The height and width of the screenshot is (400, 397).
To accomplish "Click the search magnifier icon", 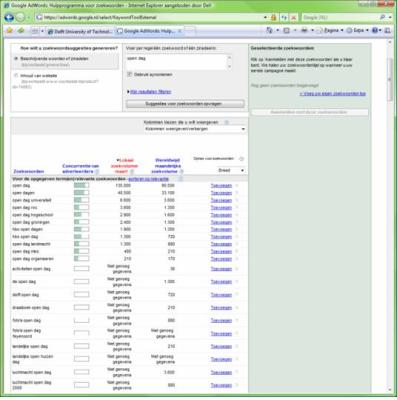I will pyautogui.click(x=383, y=17).
